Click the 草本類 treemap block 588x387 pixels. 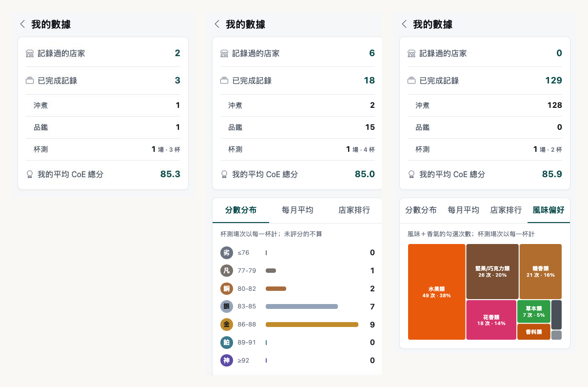click(x=534, y=311)
